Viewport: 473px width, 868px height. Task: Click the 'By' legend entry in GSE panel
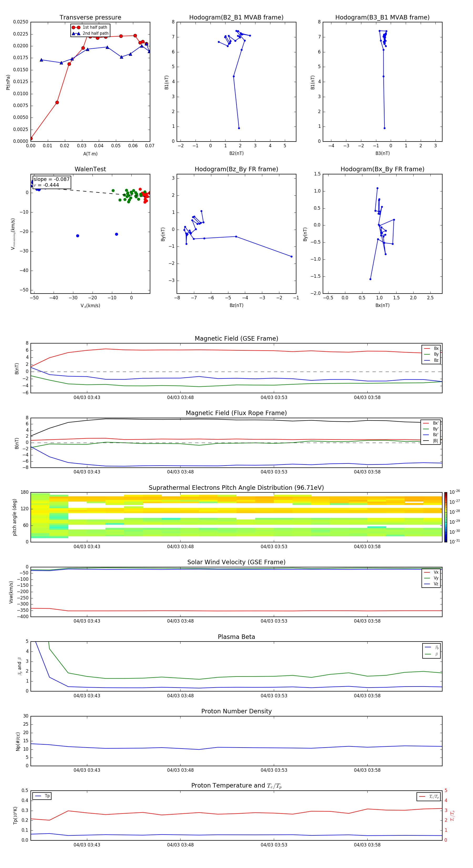(431, 354)
